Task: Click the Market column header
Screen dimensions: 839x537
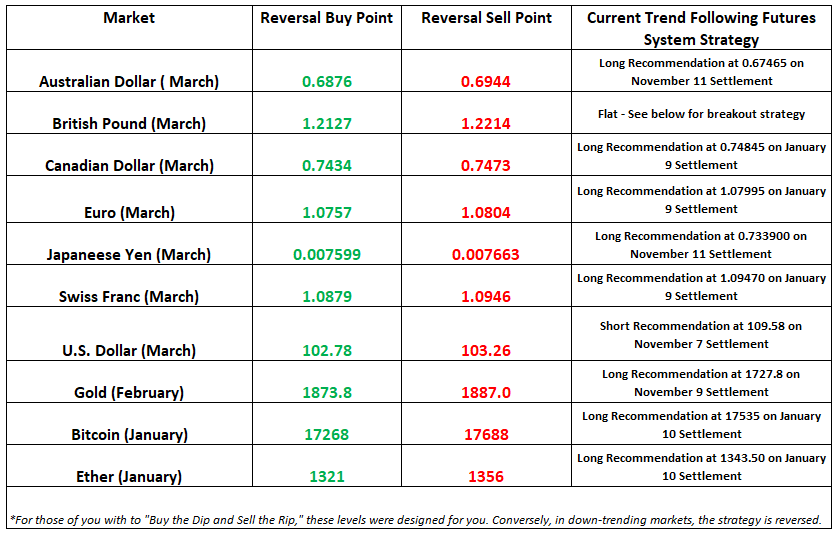Action: coord(129,18)
